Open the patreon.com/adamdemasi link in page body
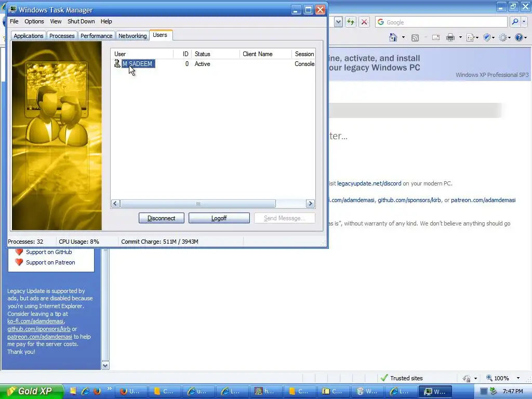Screen dimensions: 532x399 (483, 200)
